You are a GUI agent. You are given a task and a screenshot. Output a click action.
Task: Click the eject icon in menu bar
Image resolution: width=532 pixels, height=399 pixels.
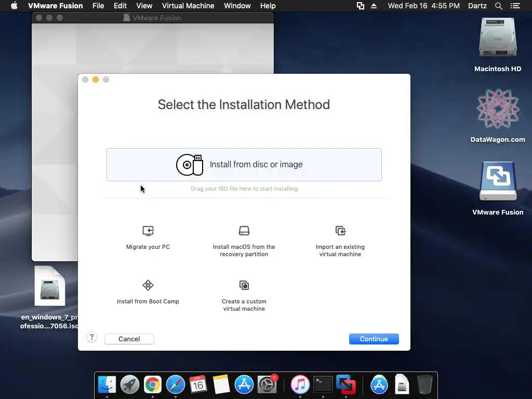374,6
